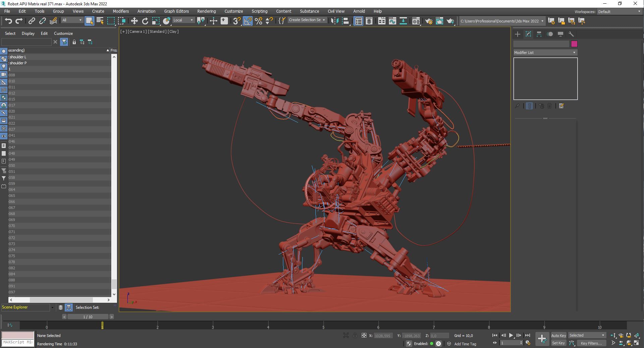Viewport: 644px width, 348px height.
Task: Select the Rotate tool in the toolbar
Action: (x=145, y=21)
